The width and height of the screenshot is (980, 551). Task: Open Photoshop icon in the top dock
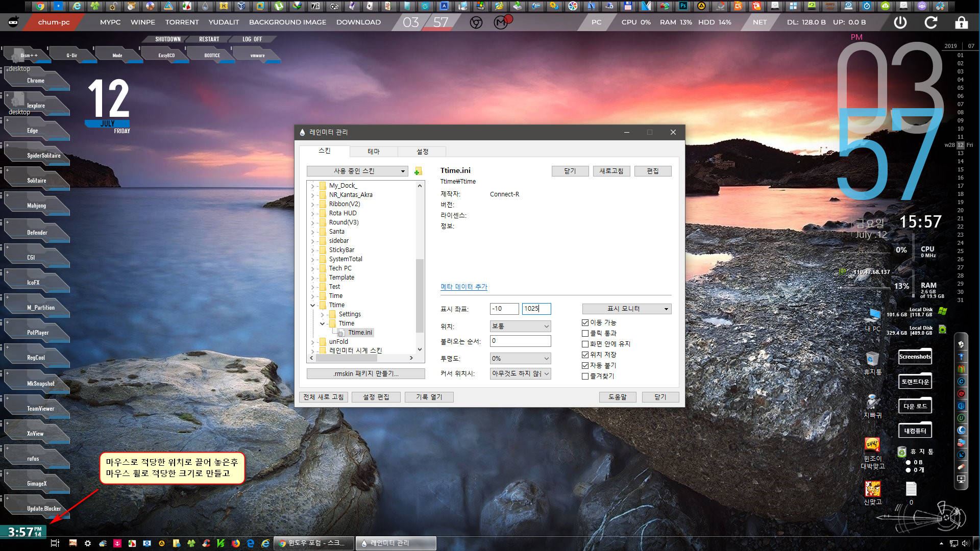coord(683,6)
